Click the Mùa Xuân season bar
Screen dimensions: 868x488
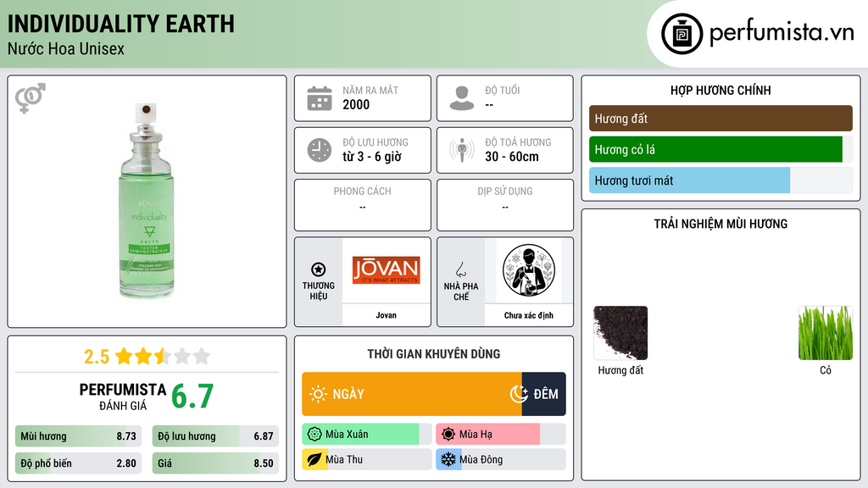tap(366, 435)
